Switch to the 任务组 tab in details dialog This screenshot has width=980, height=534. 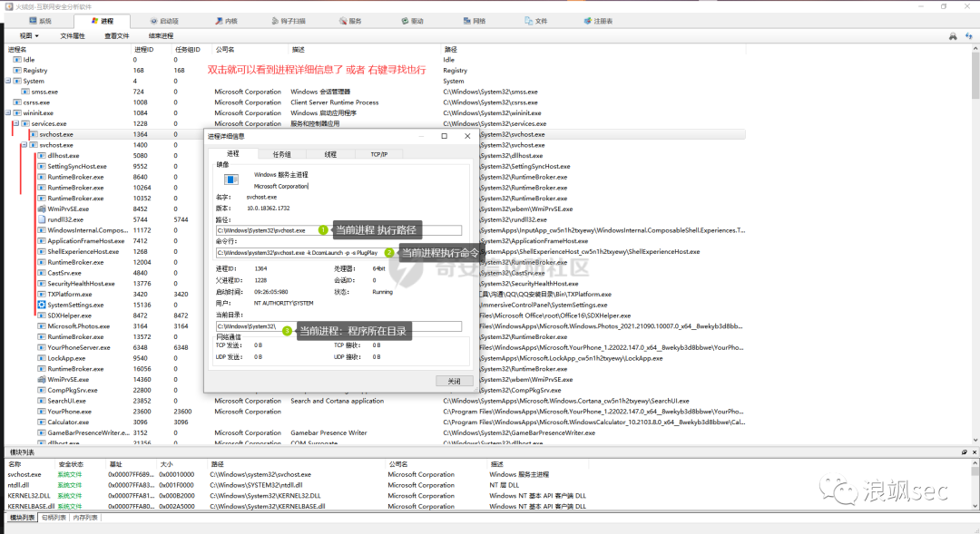[x=282, y=153]
